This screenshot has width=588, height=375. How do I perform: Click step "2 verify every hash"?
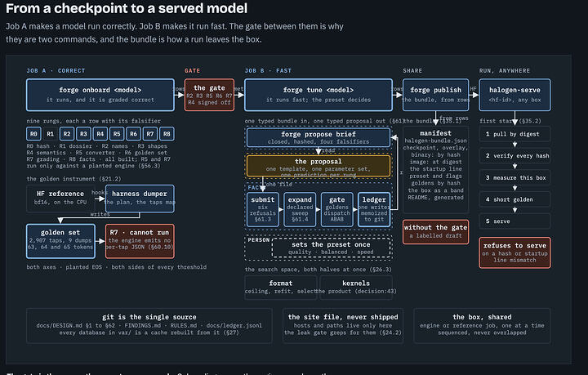[514, 155]
